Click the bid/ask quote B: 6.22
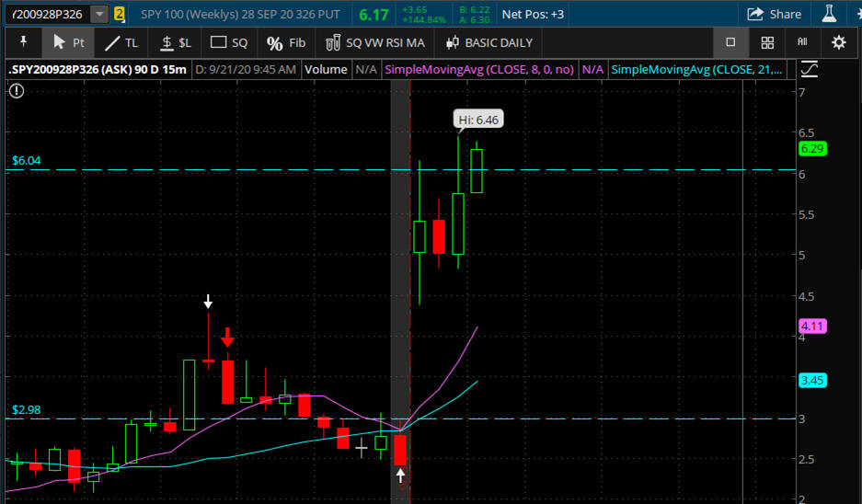Viewport: 862px width, 504px height. (x=475, y=10)
